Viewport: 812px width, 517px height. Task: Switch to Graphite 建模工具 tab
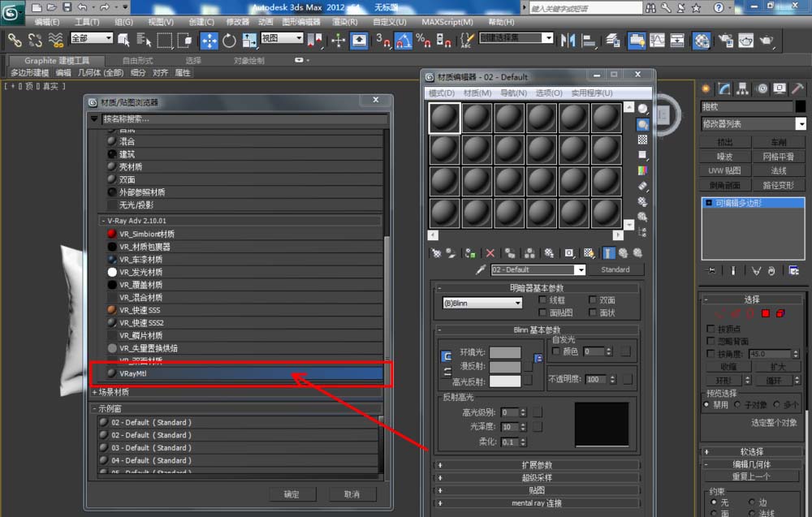pos(57,61)
